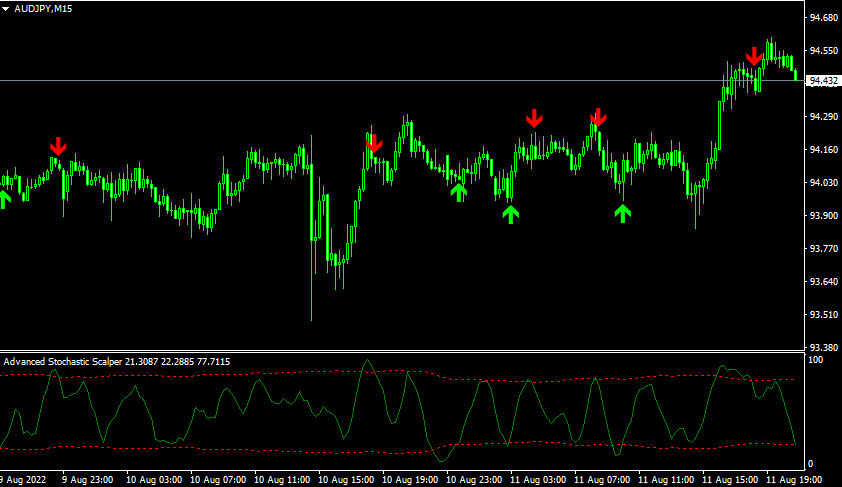This screenshot has width=842, height=487.
Task: Select the green up arrow near 10 Aug 23:00
Action: coord(459,192)
